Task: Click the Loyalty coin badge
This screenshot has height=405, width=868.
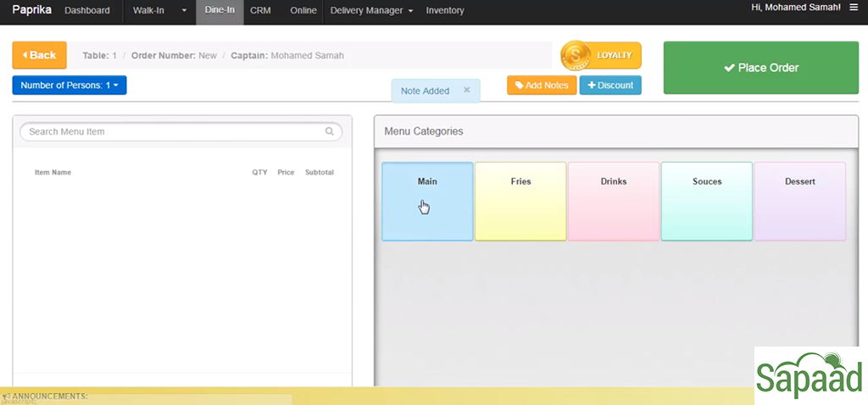Action: tap(601, 55)
